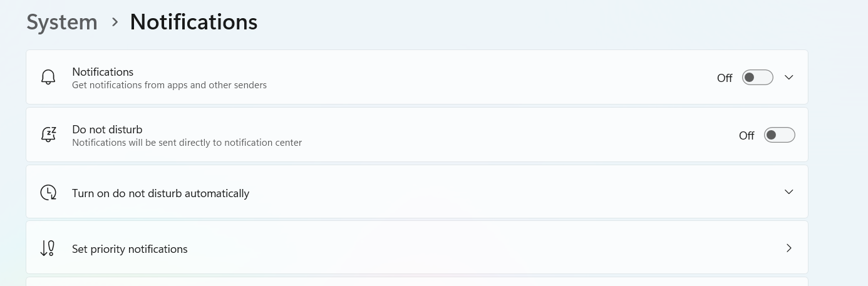Click the Off label beside Notifications toggle
Viewport: 868px width, 286px height.
click(725, 78)
